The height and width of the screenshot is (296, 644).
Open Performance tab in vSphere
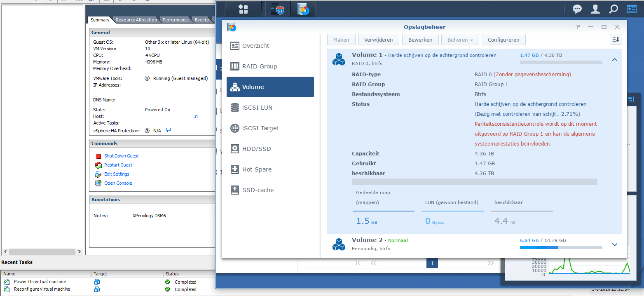click(x=176, y=20)
